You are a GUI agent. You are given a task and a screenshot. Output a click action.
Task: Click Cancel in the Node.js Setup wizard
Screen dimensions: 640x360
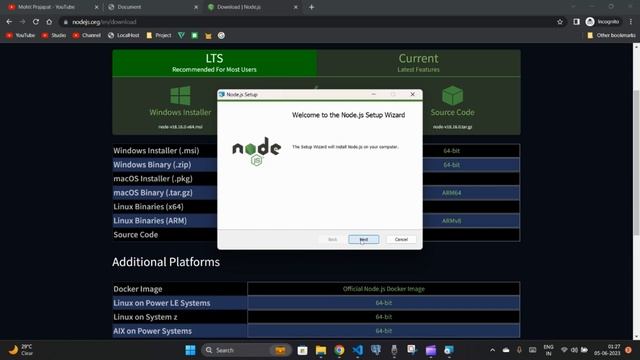[401, 239]
